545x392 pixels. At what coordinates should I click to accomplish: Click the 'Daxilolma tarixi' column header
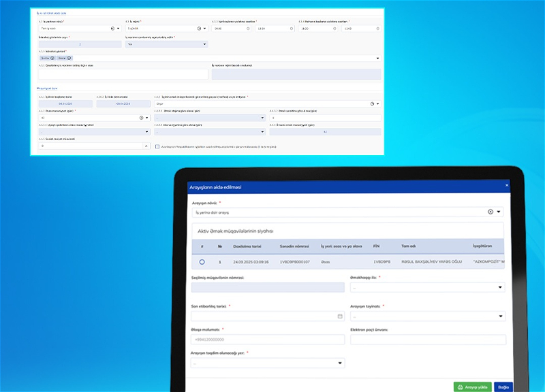point(248,246)
